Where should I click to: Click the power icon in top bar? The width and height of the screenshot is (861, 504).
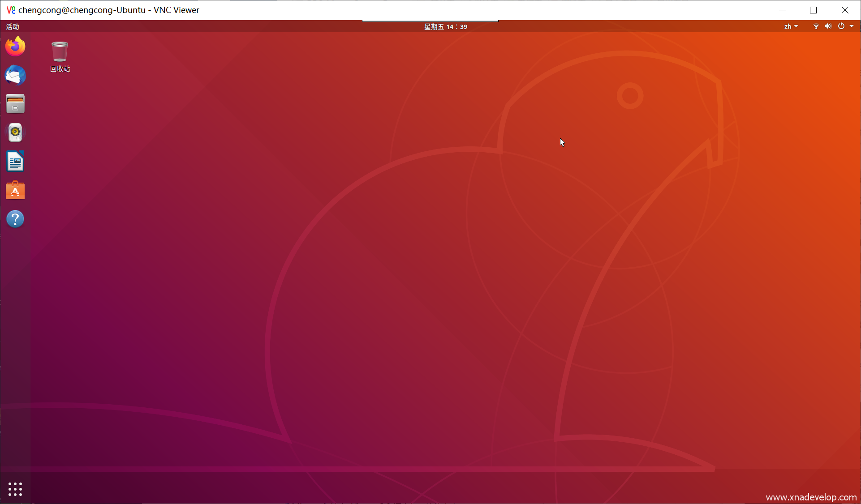(x=841, y=26)
